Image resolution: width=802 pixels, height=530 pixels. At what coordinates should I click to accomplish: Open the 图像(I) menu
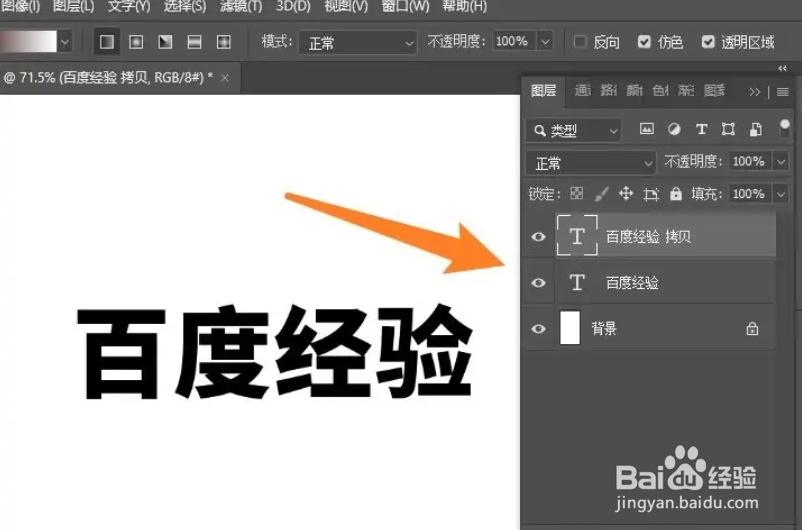tap(20, 6)
